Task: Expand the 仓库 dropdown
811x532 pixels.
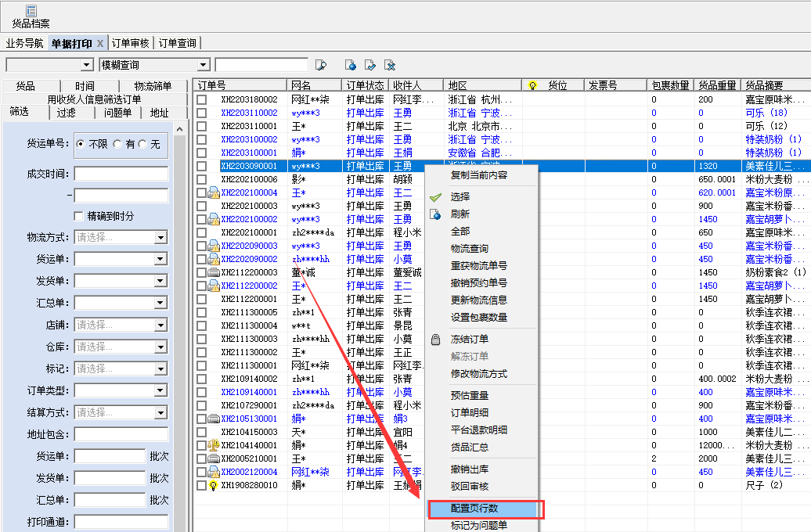Action: (161, 347)
